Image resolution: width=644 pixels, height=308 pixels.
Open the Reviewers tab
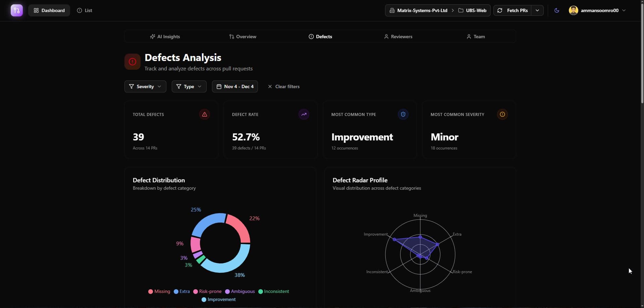[398, 37]
